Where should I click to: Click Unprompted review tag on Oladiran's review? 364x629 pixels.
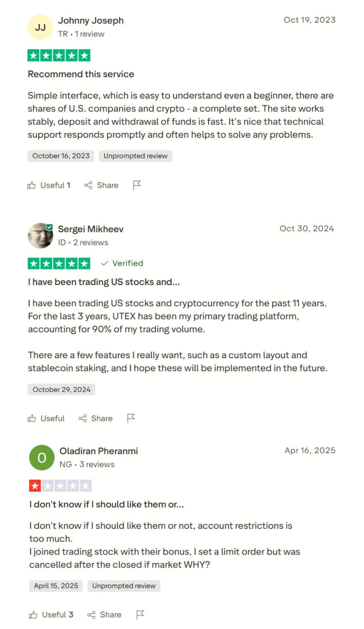click(x=124, y=586)
